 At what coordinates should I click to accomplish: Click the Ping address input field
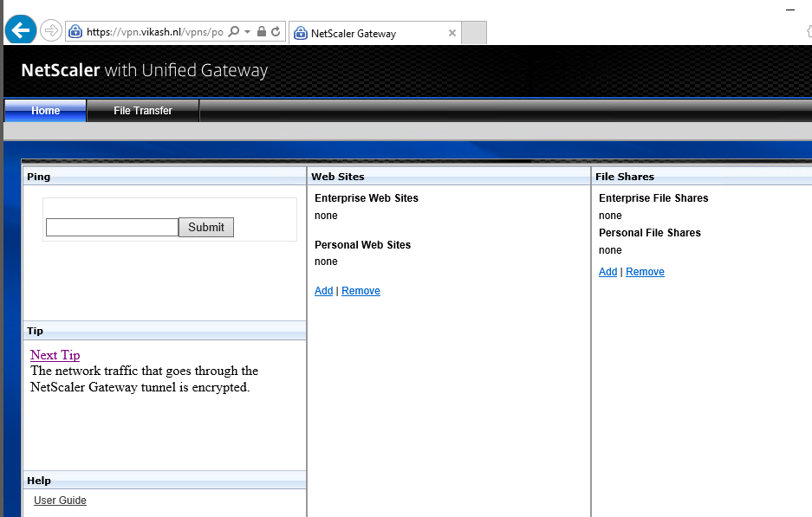point(113,227)
